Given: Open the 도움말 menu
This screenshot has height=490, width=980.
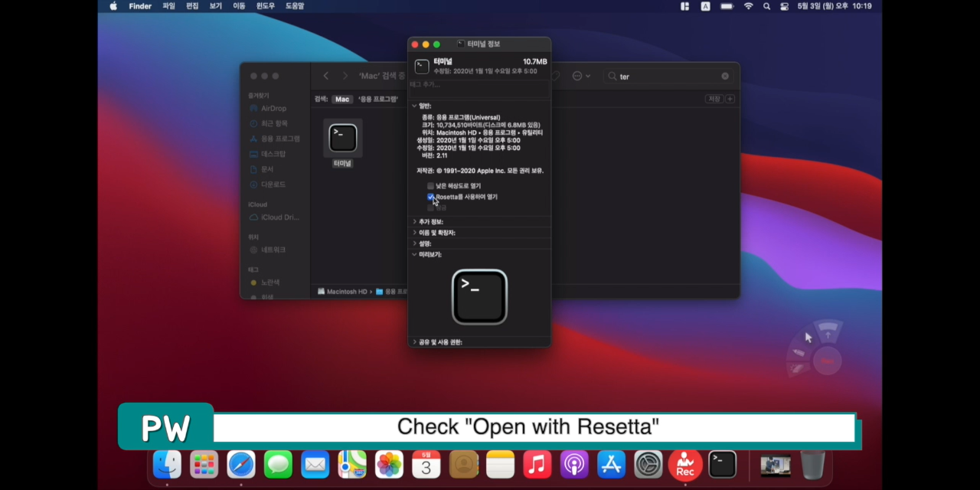Looking at the screenshot, I should coord(295,6).
